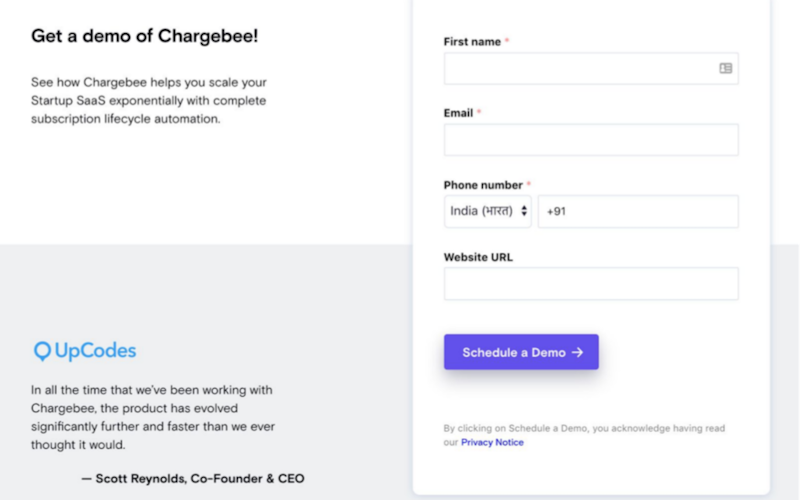The height and width of the screenshot is (500, 800).
Task: Click the UpCodes speech bubble logo icon
Action: point(42,351)
